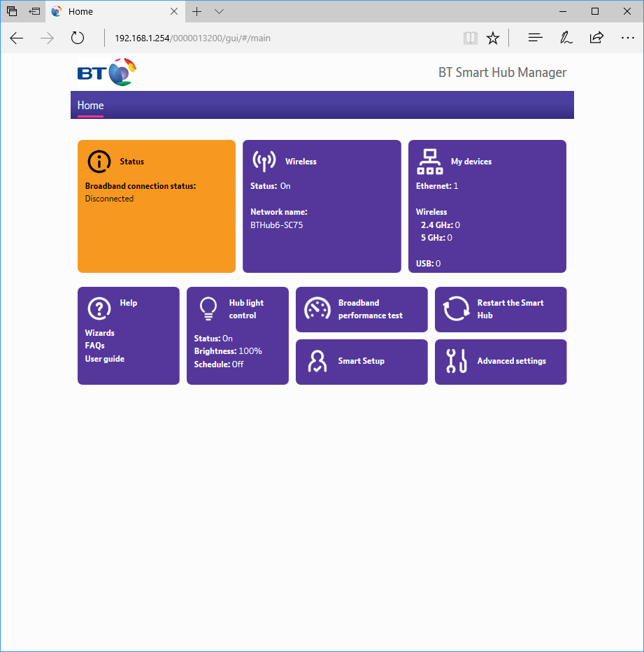This screenshot has width=644, height=652.
Task: Click the Broadband performance speedometer icon
Action: [x=317, y=309]
